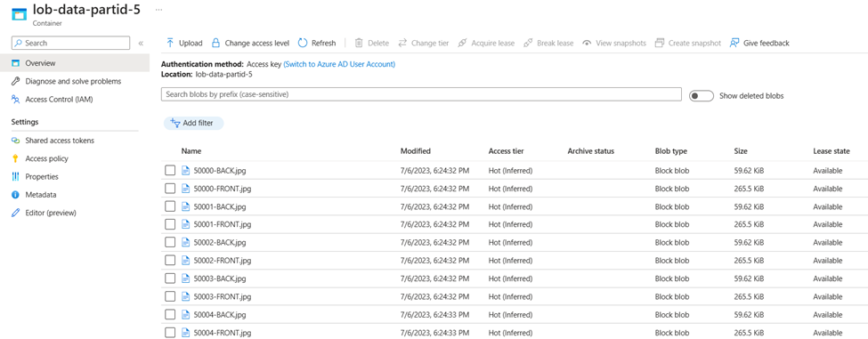Click the file icon of 50003-BACK.jpg
Screen dimensions: 868x339
coord(186,278)
